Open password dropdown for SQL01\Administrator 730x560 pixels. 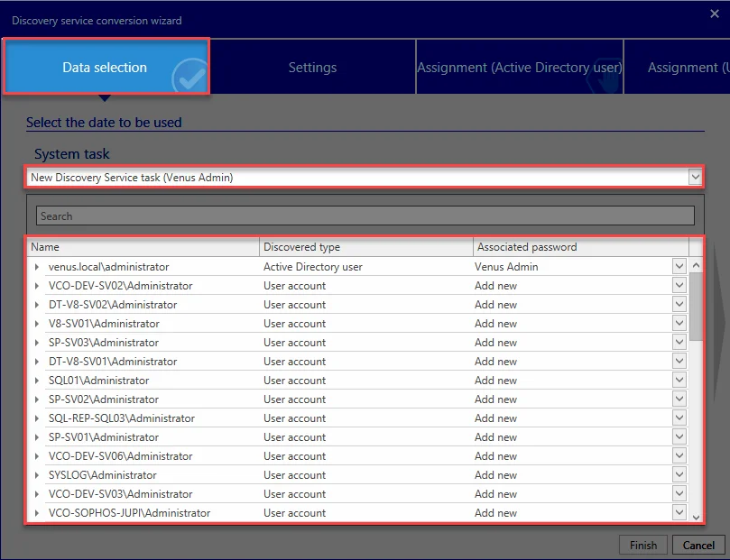[x=679, y=380]
